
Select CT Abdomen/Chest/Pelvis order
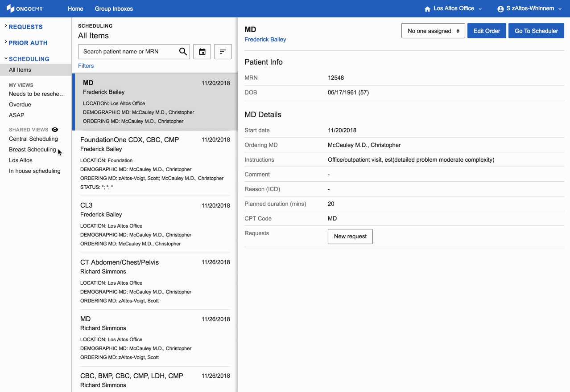tap(155, 281)
